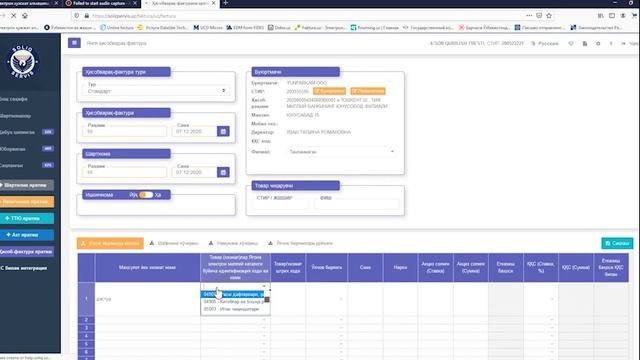
Task: Toggle the browser sidebar view icon
Action: [612, 16]
